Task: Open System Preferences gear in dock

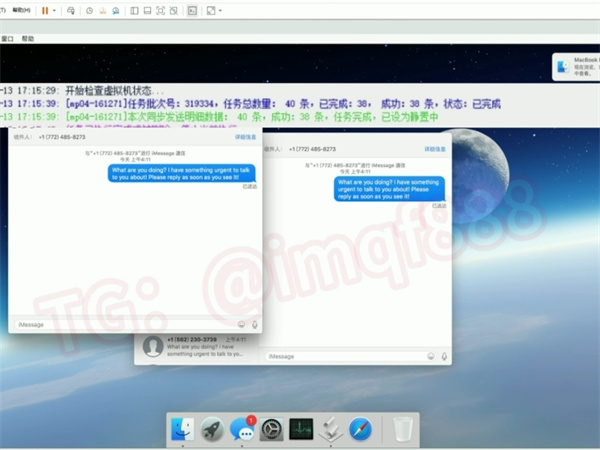Action: pos(271,430)
